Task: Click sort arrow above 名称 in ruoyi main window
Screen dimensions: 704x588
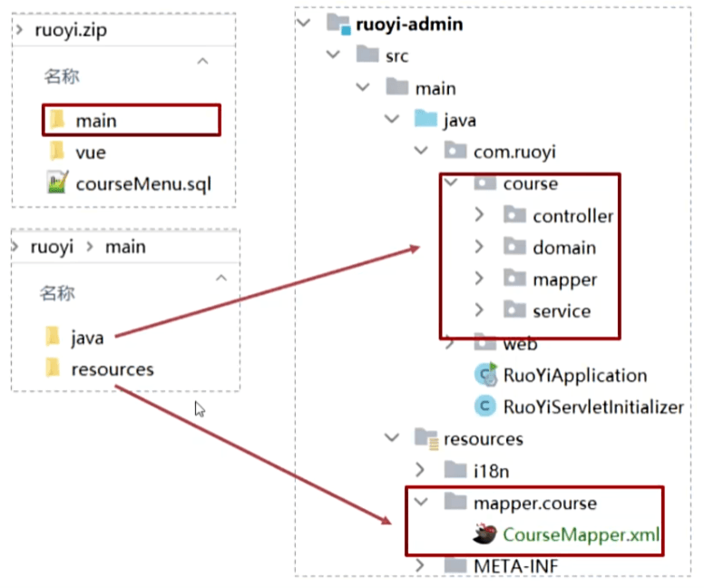Action: point(221,278)
